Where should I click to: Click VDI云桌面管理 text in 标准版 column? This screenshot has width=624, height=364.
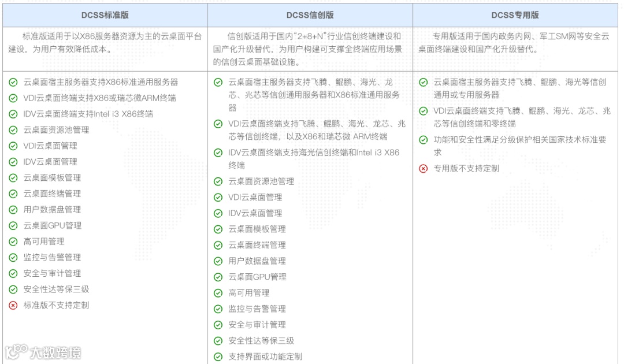50,146
